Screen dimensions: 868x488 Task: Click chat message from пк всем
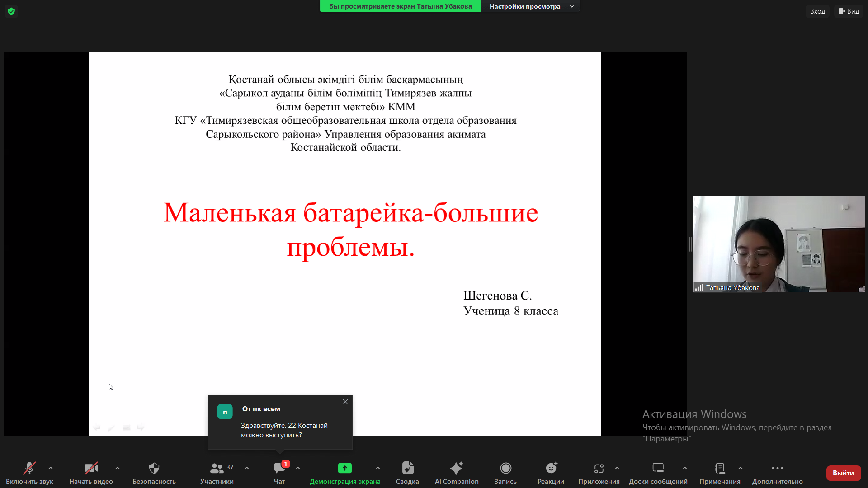point(284,430)
